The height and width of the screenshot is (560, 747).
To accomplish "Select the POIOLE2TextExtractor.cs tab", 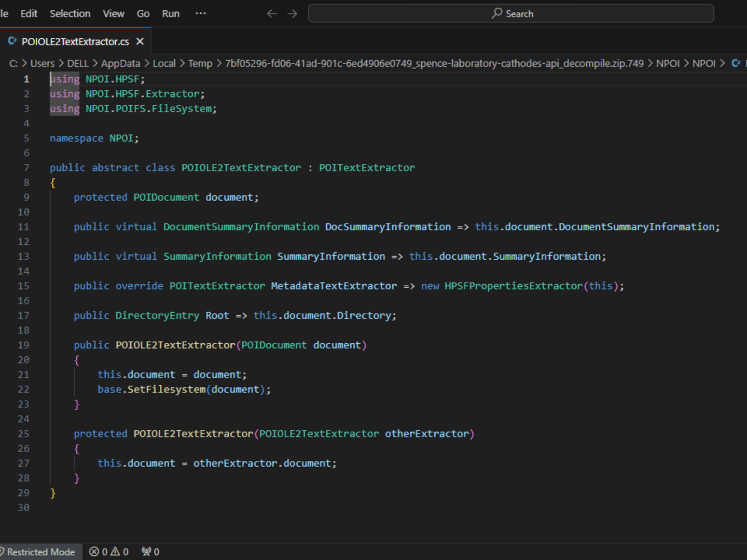I will click(x=75, y=41).
